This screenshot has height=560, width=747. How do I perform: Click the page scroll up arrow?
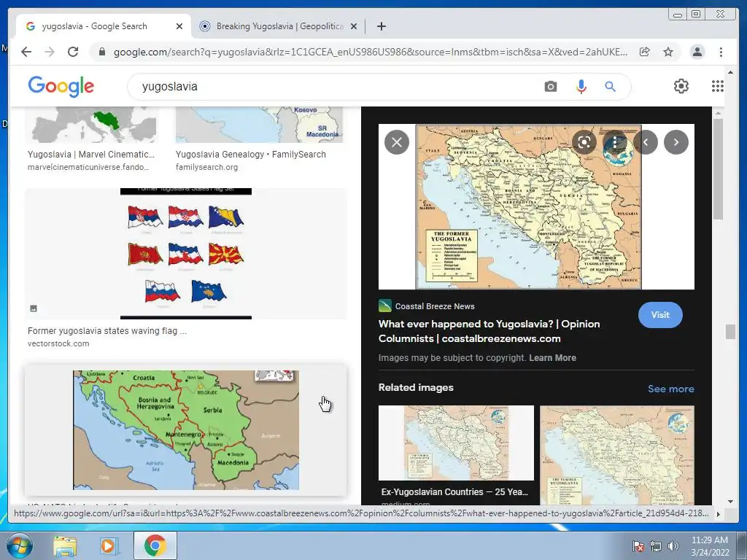(730, 72)
